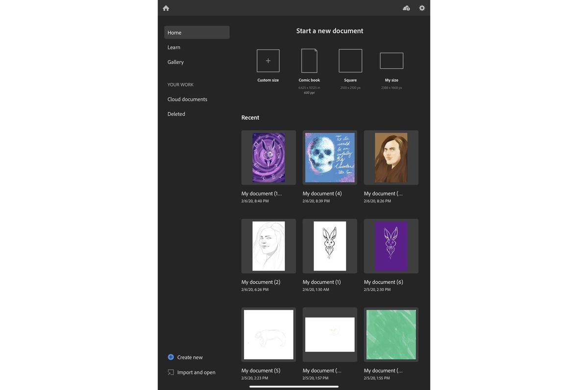Open My document (6) purple rabbit artwork
This screenshot has width=588, height=390.
click(391, 245)
